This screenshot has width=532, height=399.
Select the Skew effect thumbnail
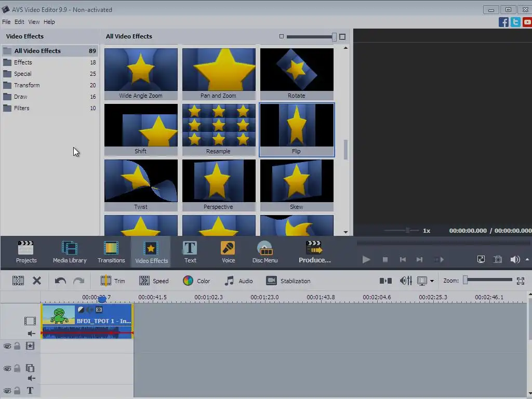[x=297, y=185]
